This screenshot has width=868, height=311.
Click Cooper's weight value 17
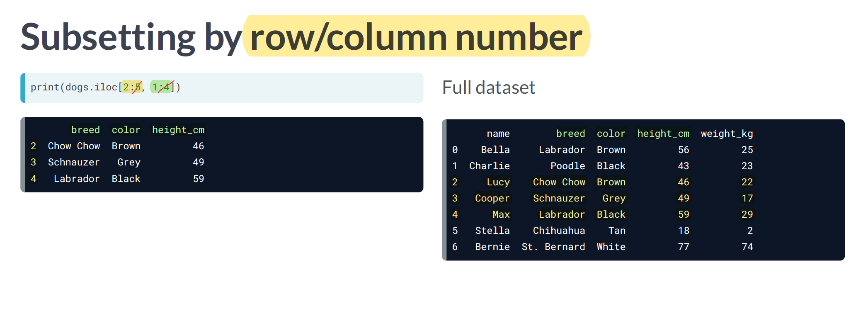tap(747, 198)
